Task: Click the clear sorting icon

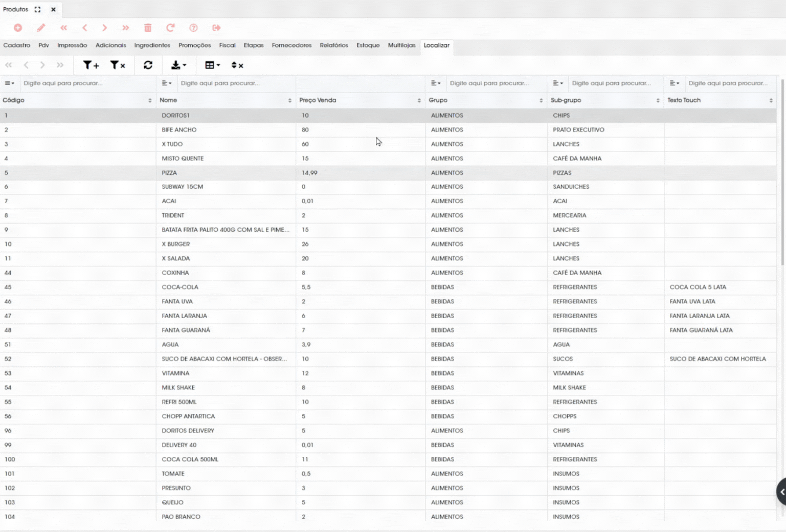Action: [237, 65]
